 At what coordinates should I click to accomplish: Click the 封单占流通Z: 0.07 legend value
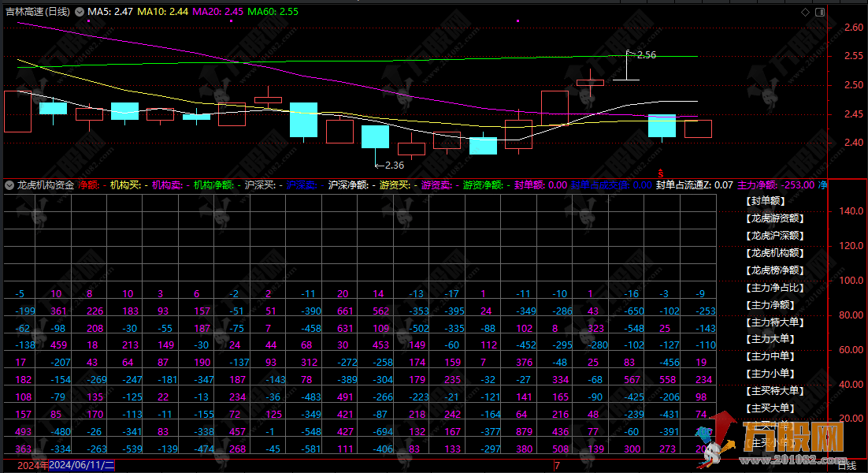[695, 185]
